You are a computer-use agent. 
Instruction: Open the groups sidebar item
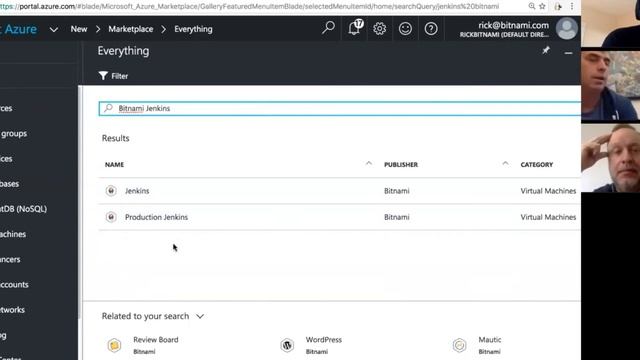coord(14,133)
